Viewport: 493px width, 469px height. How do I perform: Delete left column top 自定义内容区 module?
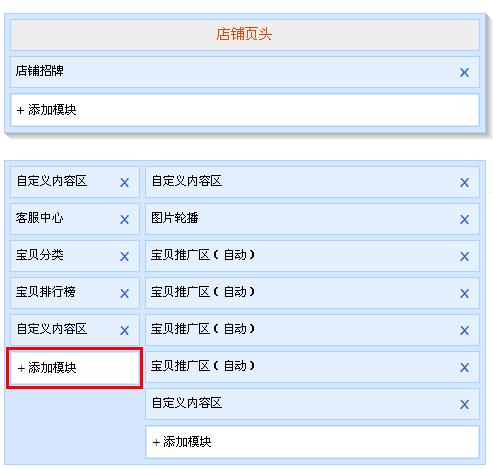(124, 182)
